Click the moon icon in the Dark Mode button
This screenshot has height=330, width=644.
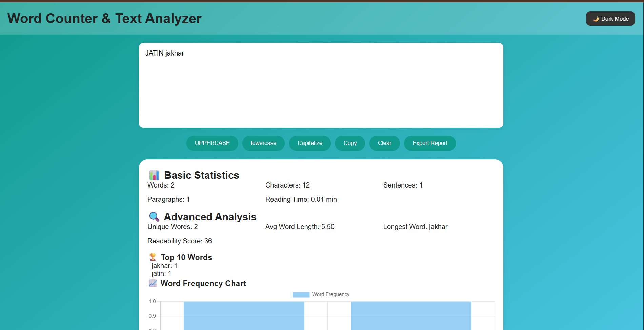click(596, 19)
